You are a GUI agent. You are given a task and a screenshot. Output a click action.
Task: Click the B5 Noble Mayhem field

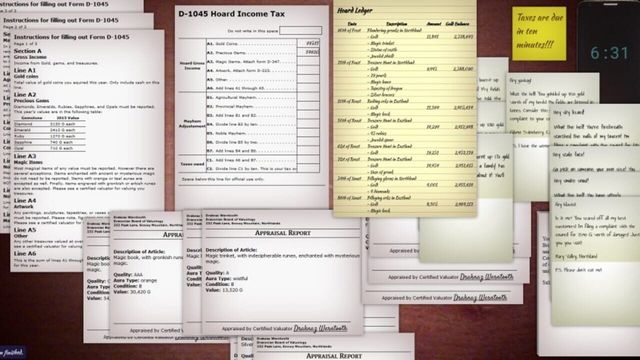[x=308, y=133]
